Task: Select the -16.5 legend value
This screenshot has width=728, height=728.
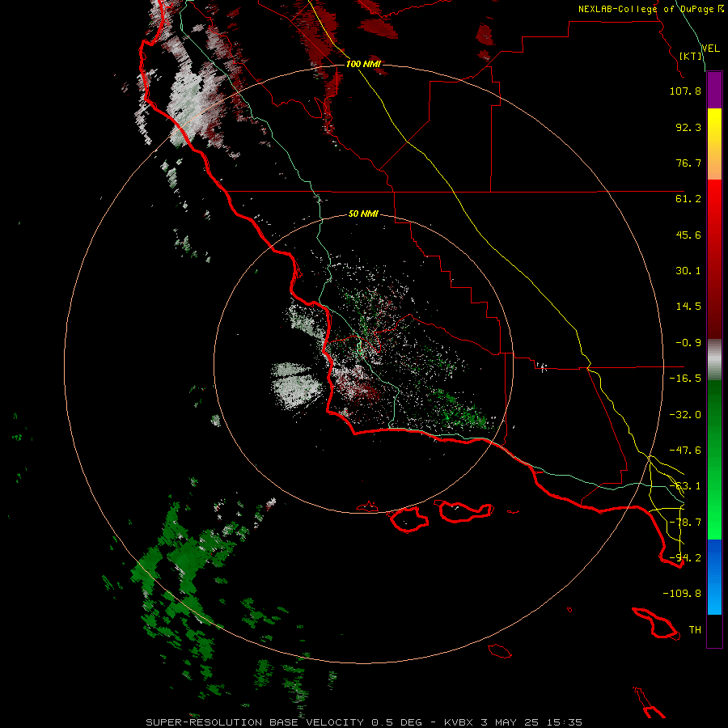Action: (685, 379)
